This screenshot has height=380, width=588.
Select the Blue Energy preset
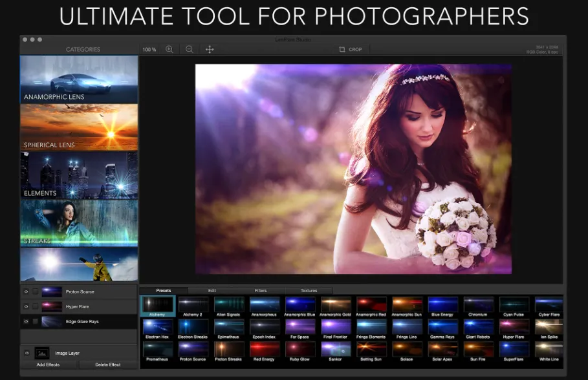click(442, 306)
